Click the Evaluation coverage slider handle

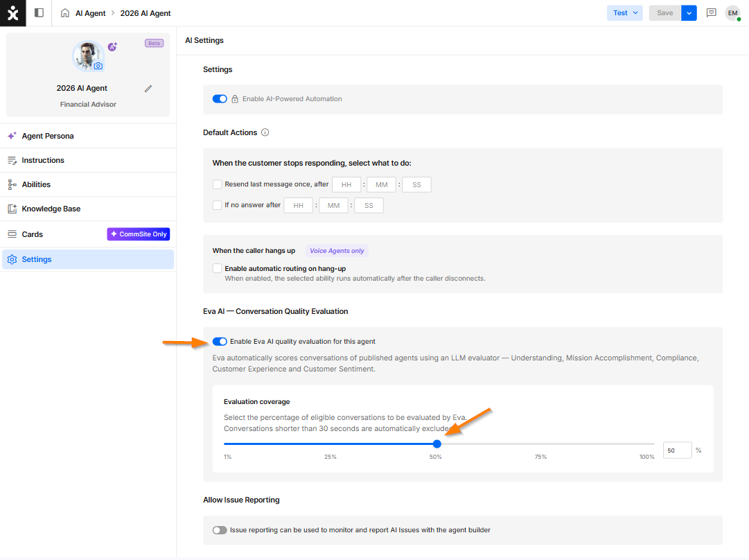coord(437,444)
